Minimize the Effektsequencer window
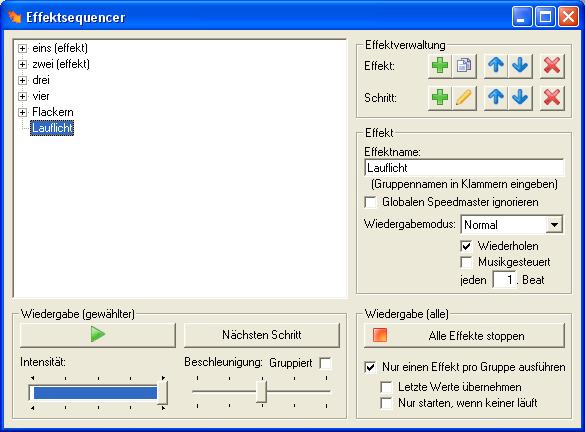This screenshot has height=432, width=585. 522,17
